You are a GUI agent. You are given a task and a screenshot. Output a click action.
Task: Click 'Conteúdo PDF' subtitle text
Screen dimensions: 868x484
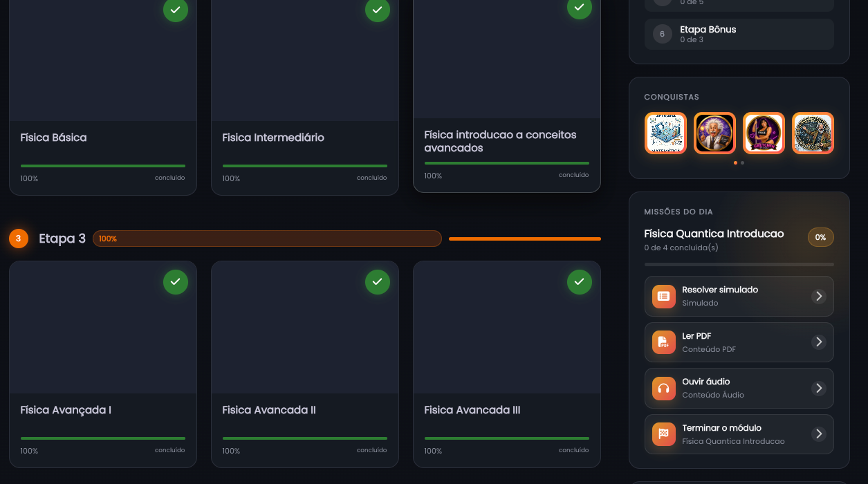click(x=709, y=349)
